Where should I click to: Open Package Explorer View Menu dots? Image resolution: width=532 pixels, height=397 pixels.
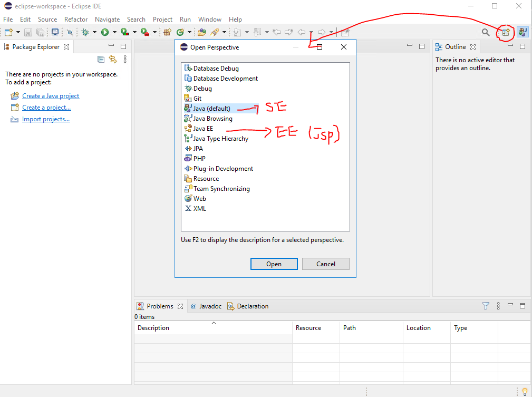pyautogui.click(x=125, y=60)
